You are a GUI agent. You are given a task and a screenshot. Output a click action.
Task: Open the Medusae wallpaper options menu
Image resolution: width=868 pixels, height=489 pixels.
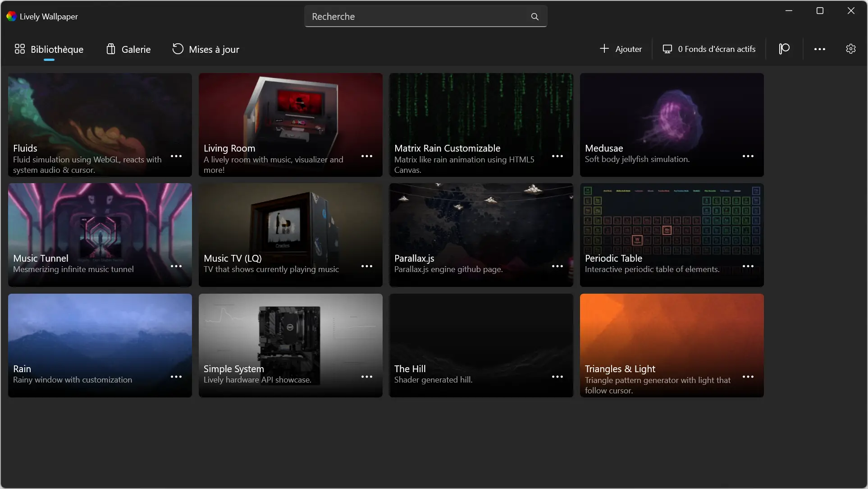[748, 157]
